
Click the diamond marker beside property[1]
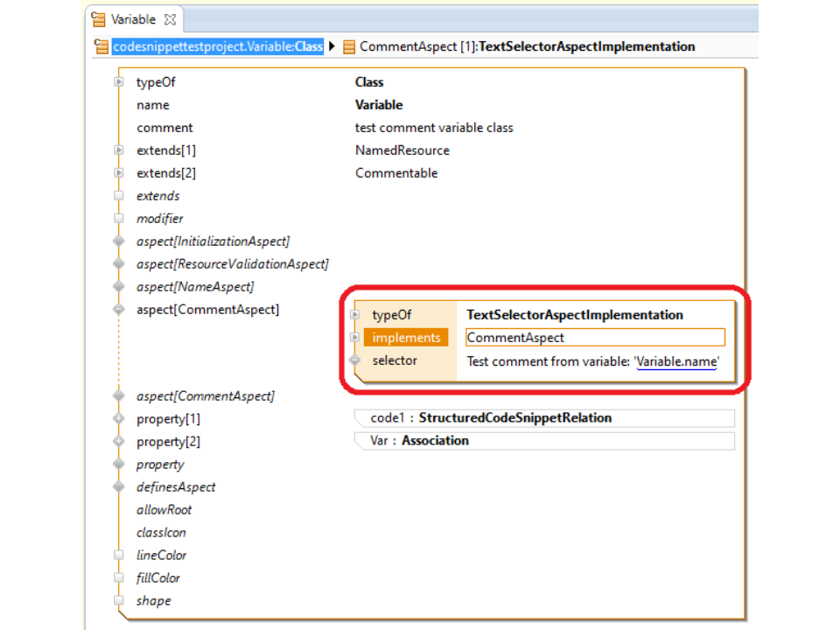click(x=118, y=419)
